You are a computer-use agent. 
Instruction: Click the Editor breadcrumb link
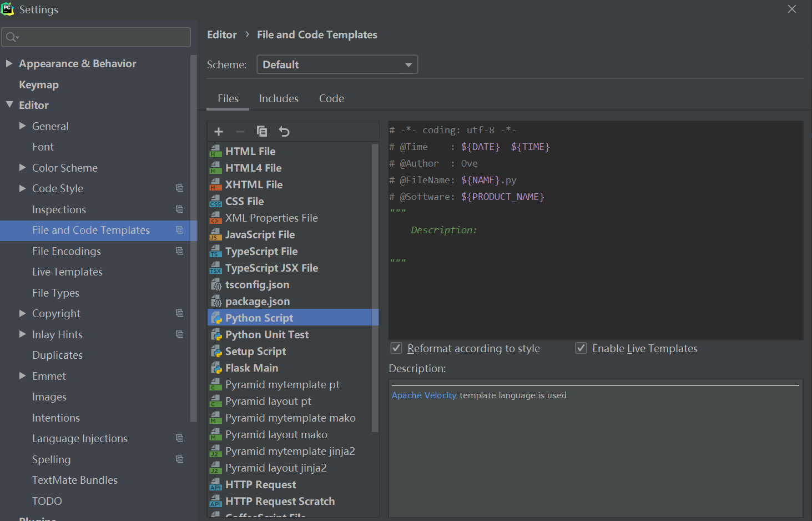tap(221, 34)
